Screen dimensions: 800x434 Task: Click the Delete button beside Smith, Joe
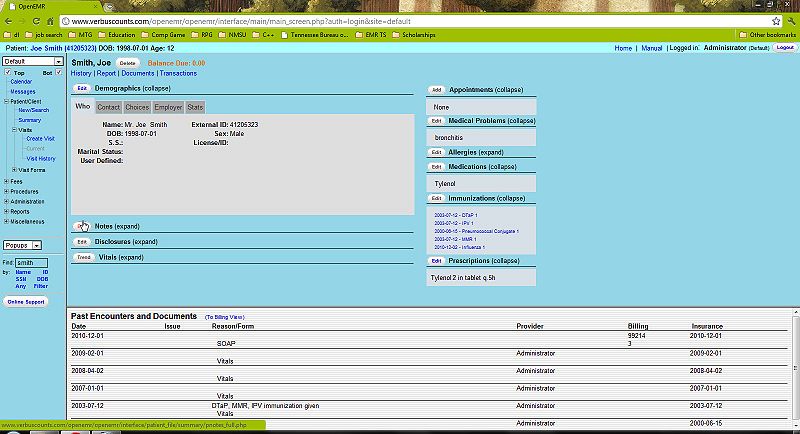(x=128, y=63)
